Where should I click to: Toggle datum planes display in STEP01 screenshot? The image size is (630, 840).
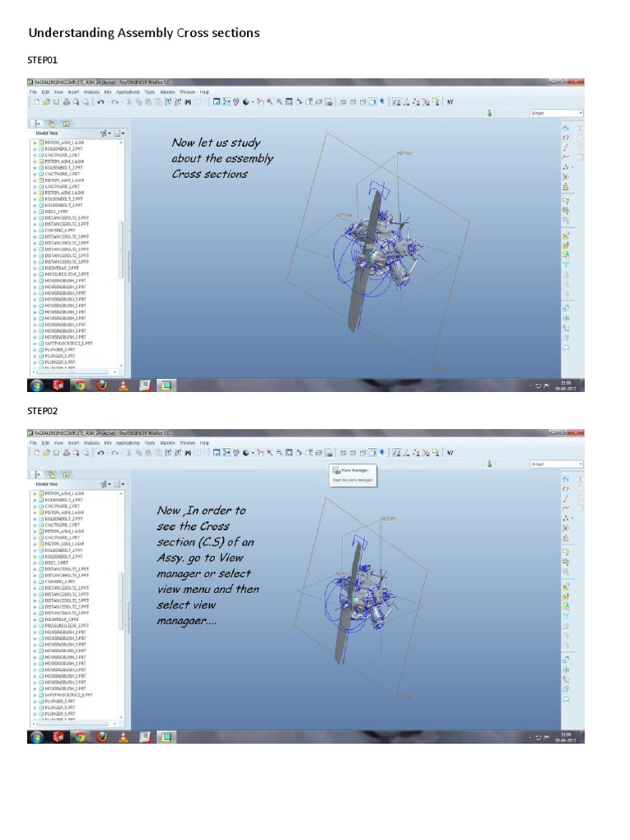(x=396, y=102)
